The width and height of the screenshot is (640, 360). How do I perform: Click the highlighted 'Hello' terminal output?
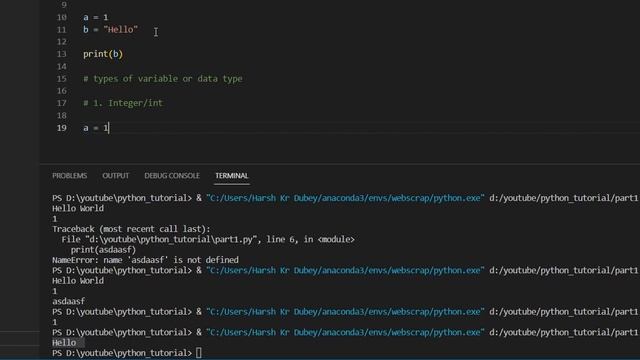pos(64,342)
